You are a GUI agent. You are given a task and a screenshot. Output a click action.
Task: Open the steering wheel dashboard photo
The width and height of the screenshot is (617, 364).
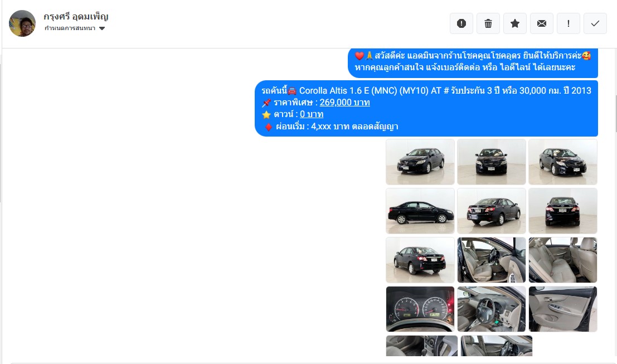pyautogui.click(x=491, y=309)
